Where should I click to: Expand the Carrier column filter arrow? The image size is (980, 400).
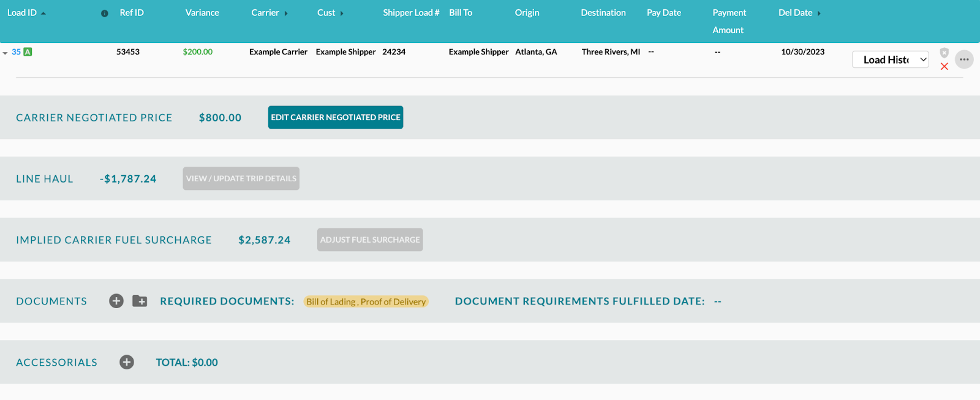tap(286, 13)
